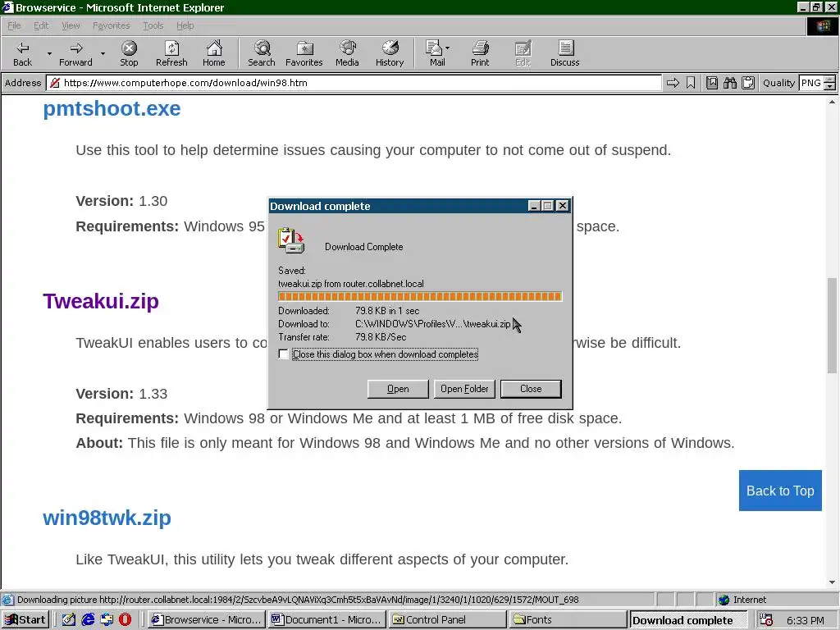Click the Go arrow beside address bar

(673, 83)
